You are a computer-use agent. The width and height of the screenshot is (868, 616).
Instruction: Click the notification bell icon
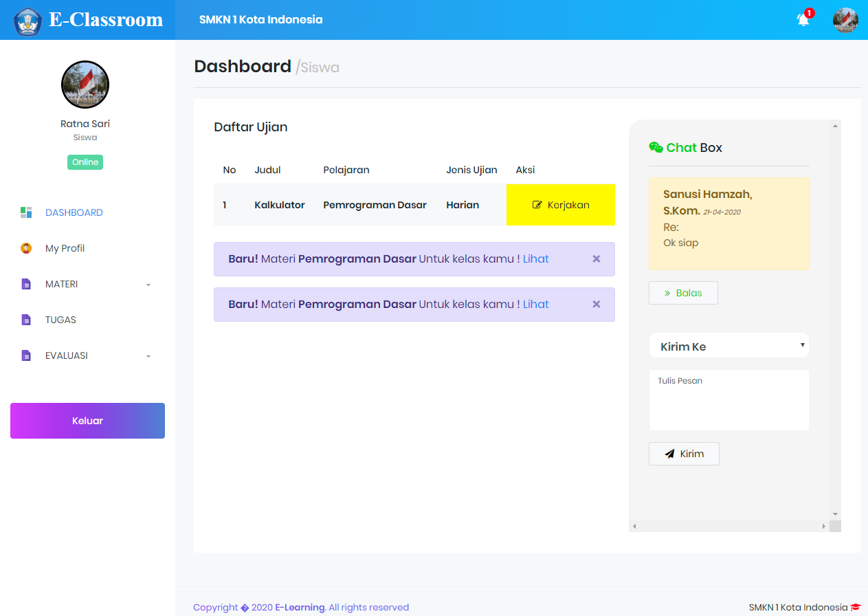pyautogui.click(x=803, y=20)
